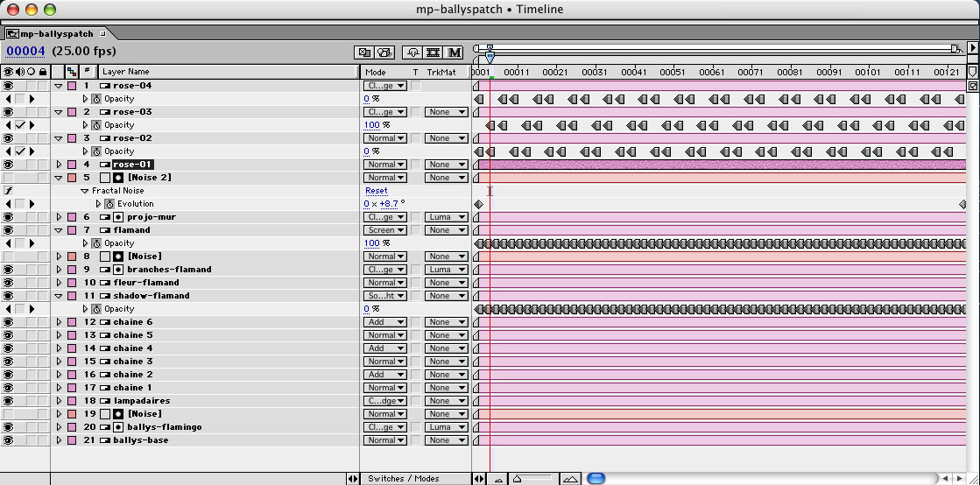Click the label color swatch of ballys-base
This screenshot has height=485, width=980.
pos(72,440)
